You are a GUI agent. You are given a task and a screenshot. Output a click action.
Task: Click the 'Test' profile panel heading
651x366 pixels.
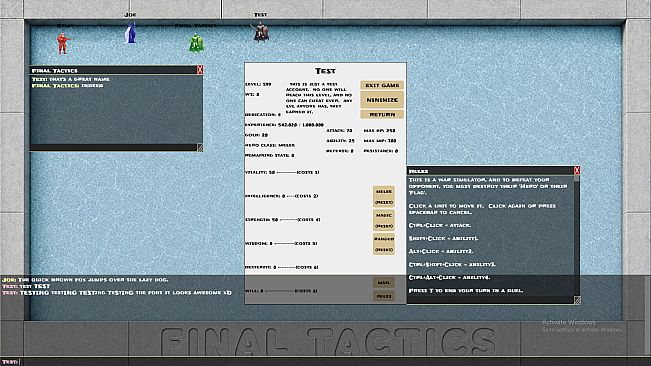(x=326, y=71)
